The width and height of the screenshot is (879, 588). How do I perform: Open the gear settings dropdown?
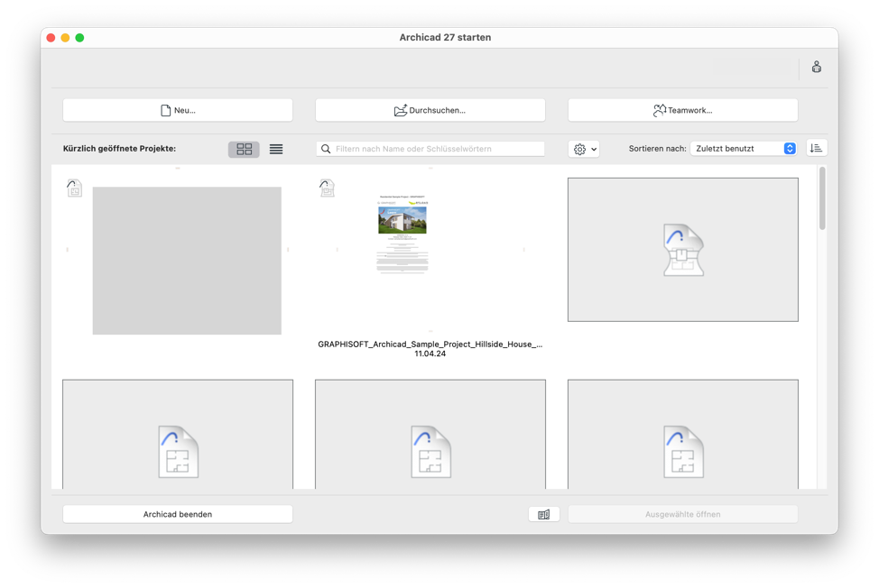pyautogui.click(x=584, y=149)
